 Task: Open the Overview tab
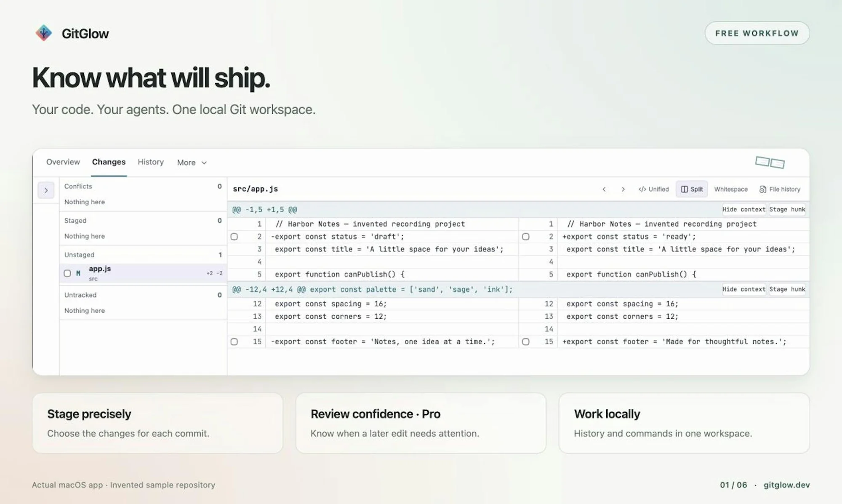click(x=63, y=162)
